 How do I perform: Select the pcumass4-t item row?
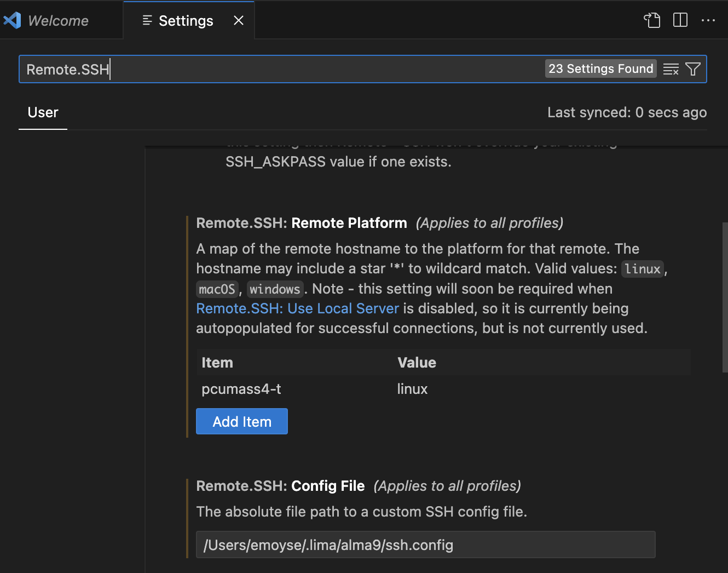point(242,389)
